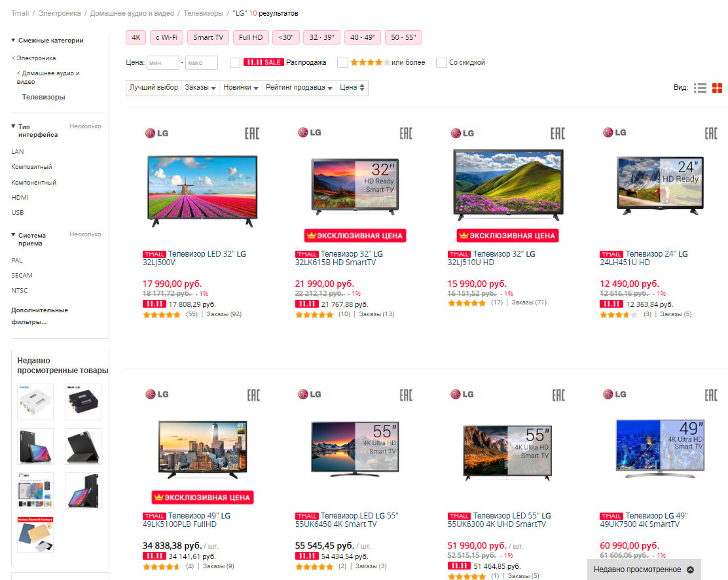Toggle the Со скидкой checkbox
The width and height of the screenshot is (728, 580).
pyautogui.click(x=441, y=63)
